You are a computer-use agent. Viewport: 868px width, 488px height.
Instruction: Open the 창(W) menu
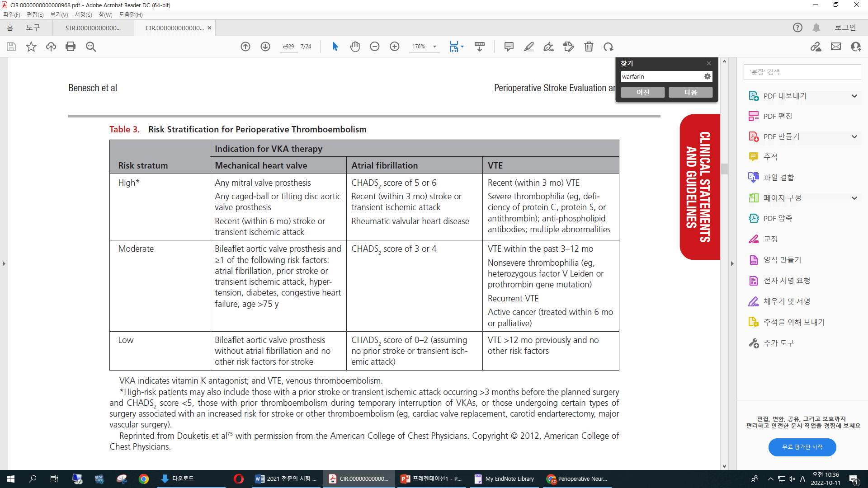click(105, 14)
